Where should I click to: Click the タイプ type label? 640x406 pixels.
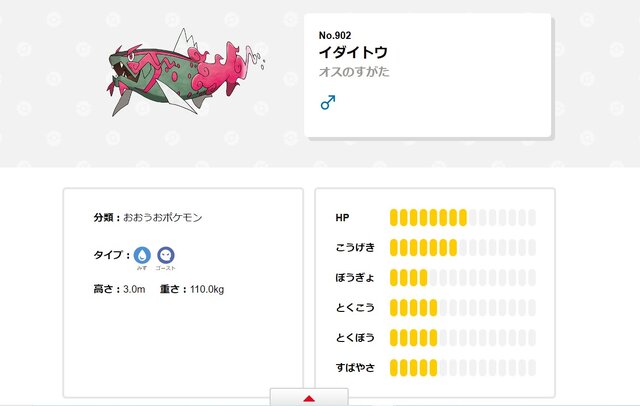coord(108,255)
